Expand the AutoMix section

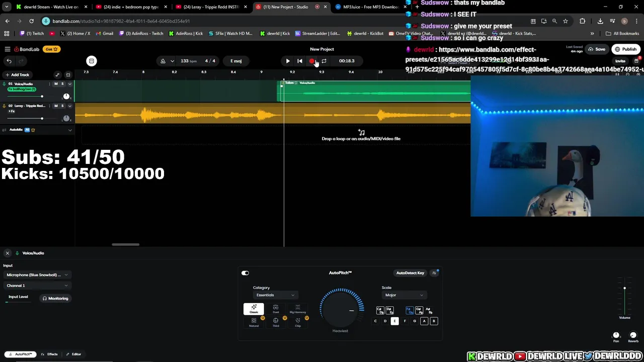coord(70,130)
